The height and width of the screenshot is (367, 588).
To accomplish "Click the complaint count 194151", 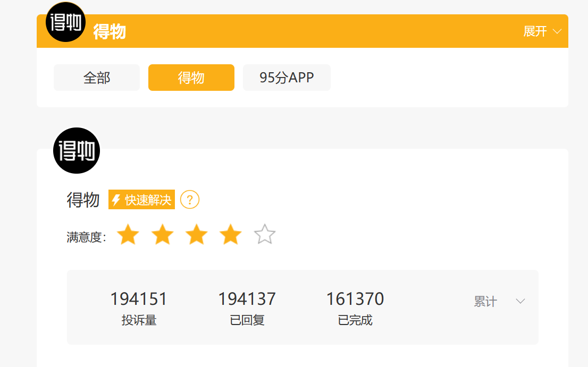I will (x=139, y=299).
